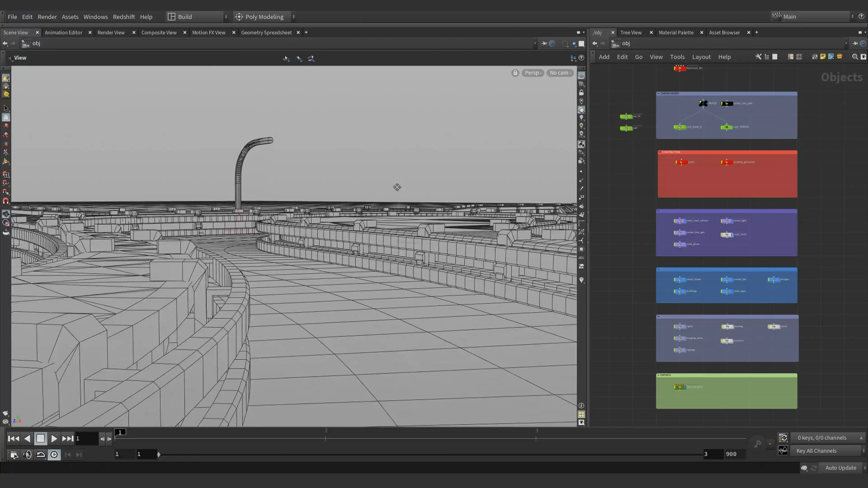Collapse the CAMERA VIEWER network box
Viewport: 868px width, 488px height.
pyautogui.click(x=659, y=94)
